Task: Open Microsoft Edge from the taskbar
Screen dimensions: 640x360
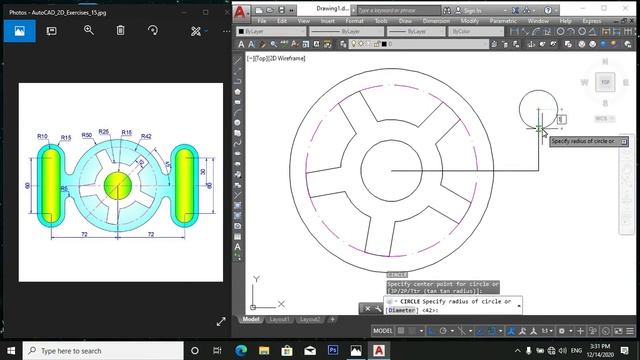Action: tap(241, 351)
